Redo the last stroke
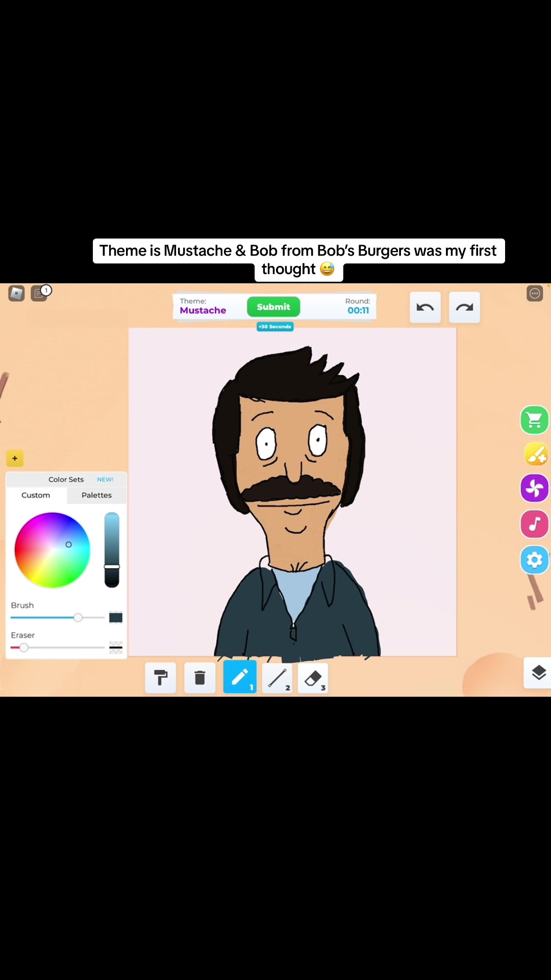This screenshot has height=980, width=551. [x=464, y=307]
